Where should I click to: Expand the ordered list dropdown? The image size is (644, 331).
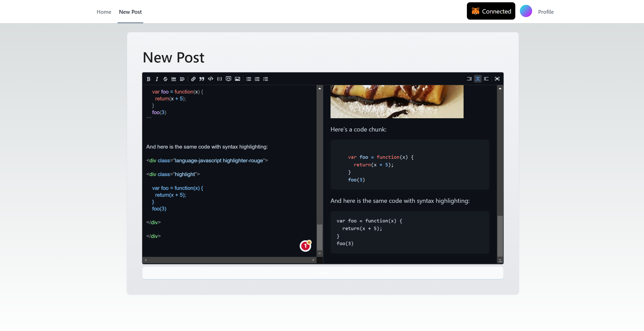point(257,78)
